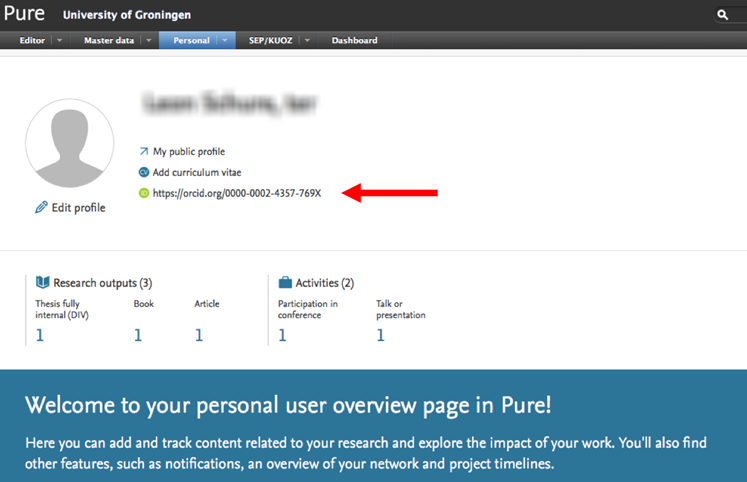Screen dimensions: 747x482
Task: Open the Talk or presentation count
Action: click(x=380, y=336)
